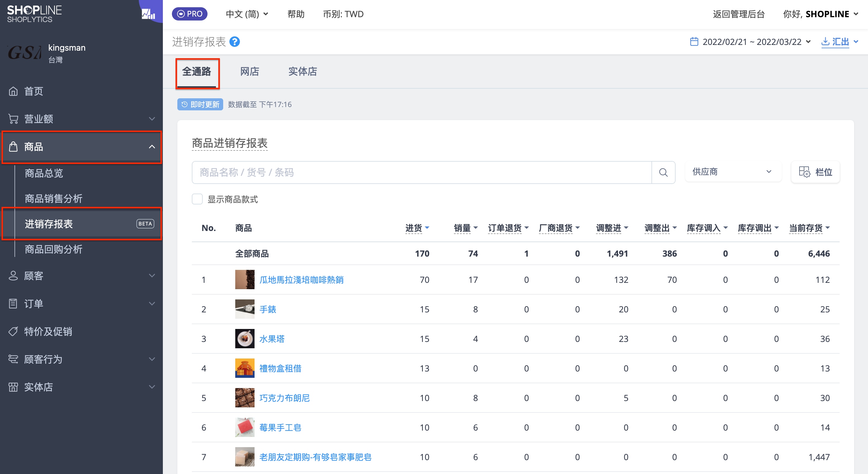The image size is (868, 474).
Task: Click 币别: TWD currency label
Action: (x=343, y=14)
